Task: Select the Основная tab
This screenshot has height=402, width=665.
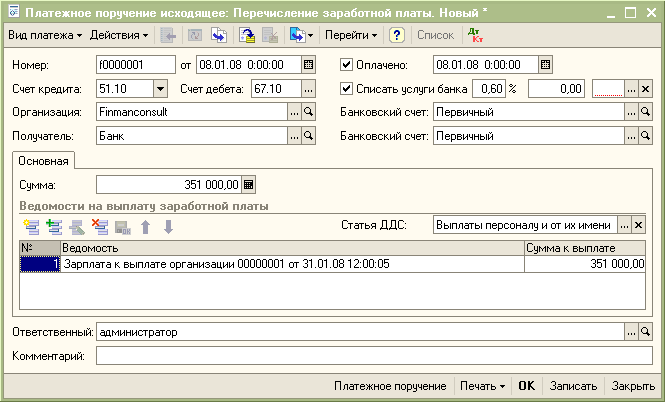Action: point(43,161)
